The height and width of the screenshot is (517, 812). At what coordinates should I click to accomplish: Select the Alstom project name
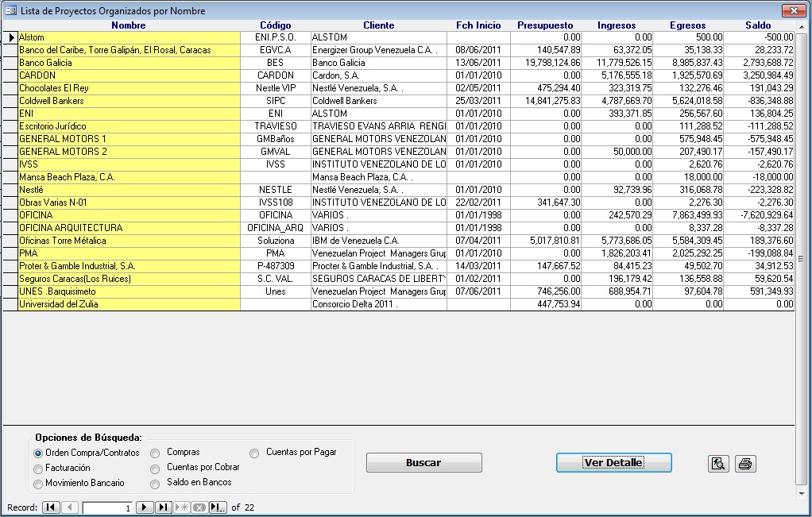coord(129,37)
